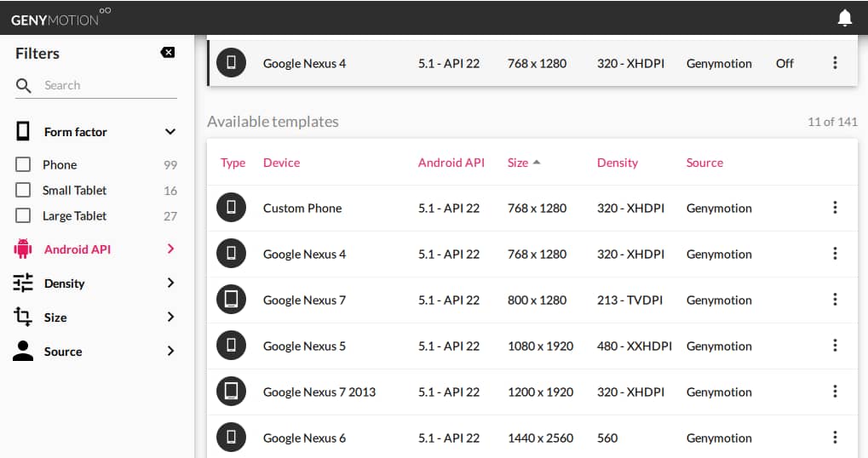Click the Google Nexus 5 phone icon
This screenshot has width=868, height=458.
(x=231, y=345)
